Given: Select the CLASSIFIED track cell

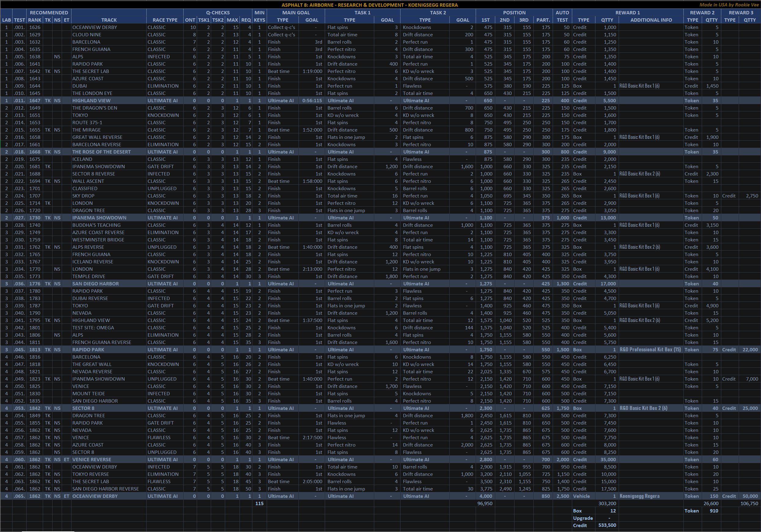Looking at the screenshot, I should click(x=109, y=188).
